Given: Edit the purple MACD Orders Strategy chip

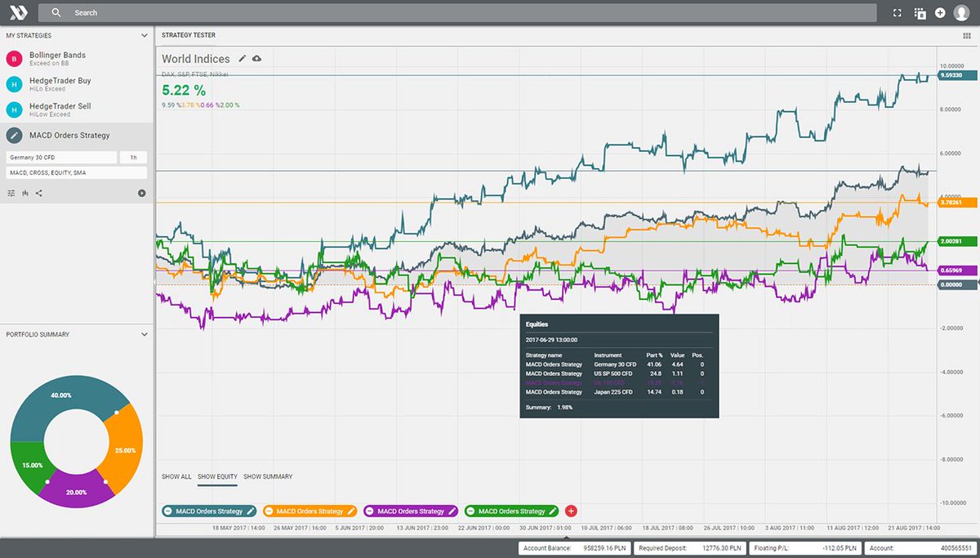Looking at the screenshot, I should click(452, 511).
